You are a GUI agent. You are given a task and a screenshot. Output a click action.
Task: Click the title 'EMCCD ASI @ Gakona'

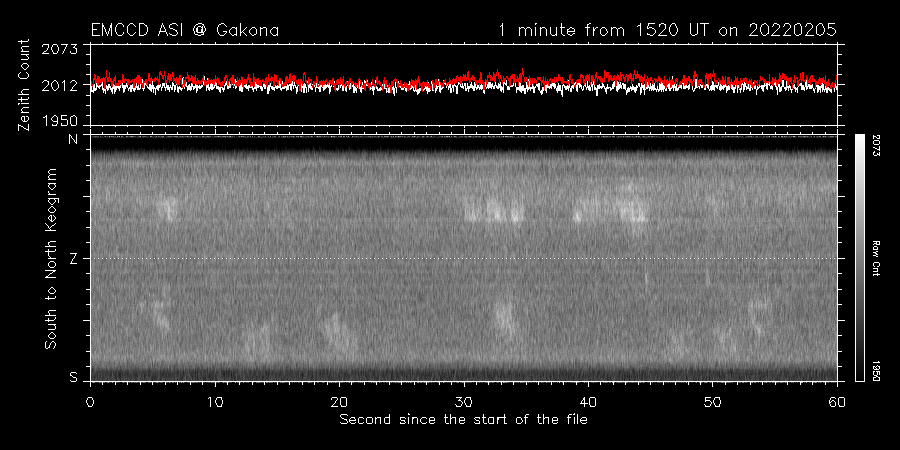click(185, 30)
